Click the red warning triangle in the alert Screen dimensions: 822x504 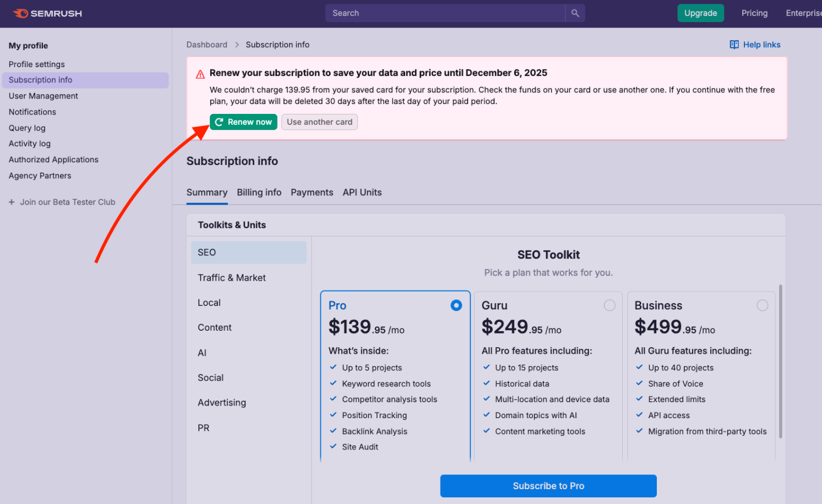[x=200, y=73]
